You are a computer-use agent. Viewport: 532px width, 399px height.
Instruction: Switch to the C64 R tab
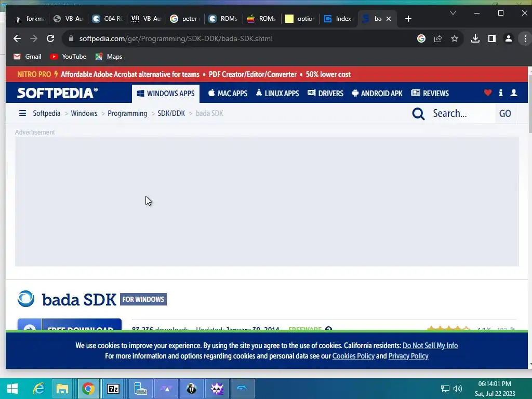click(107, 19)
